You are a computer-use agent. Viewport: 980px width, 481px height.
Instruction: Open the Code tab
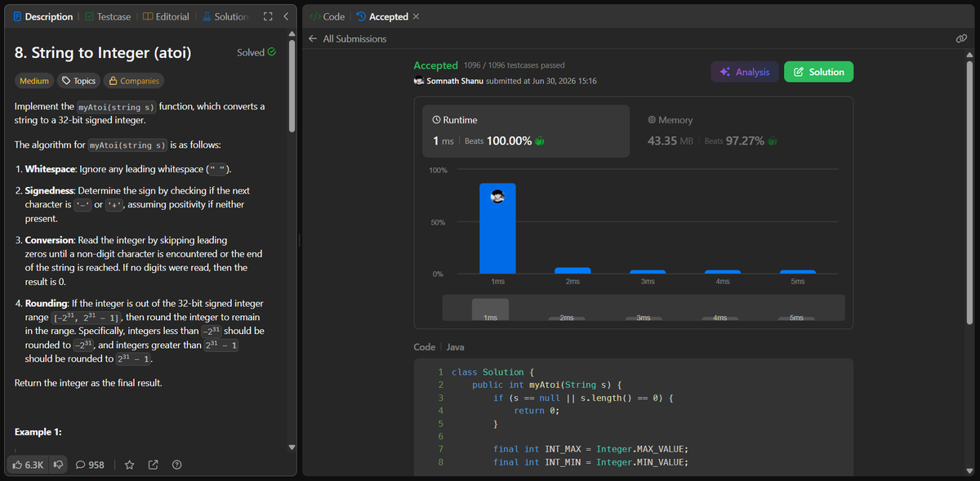click(x=327, y=16)
